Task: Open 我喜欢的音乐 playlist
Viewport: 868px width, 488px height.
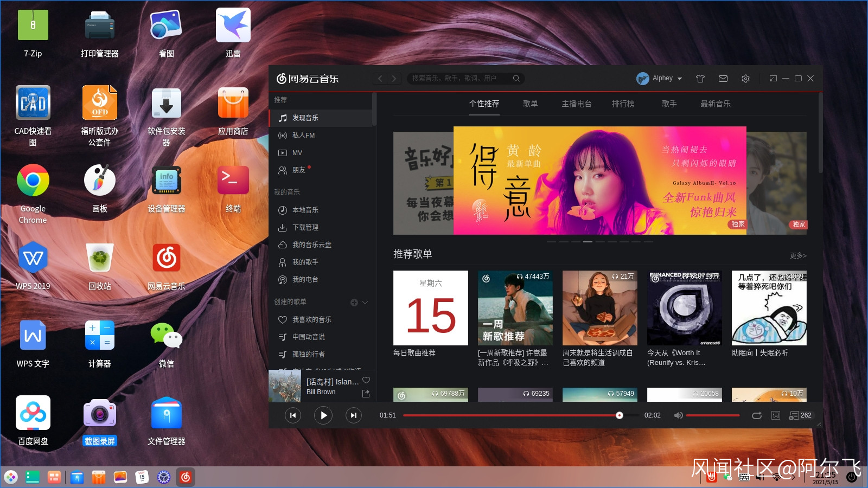Action: click(321, 319)
